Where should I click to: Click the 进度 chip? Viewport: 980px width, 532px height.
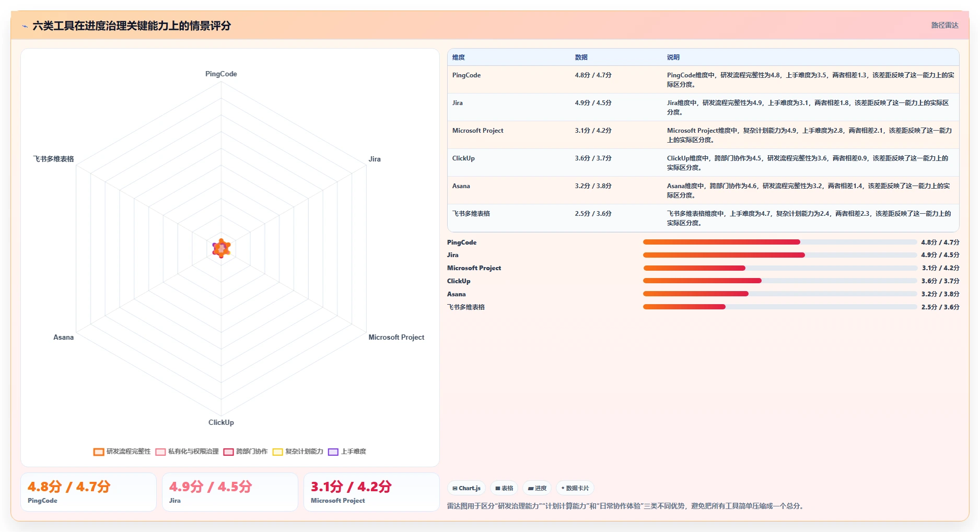537,488
